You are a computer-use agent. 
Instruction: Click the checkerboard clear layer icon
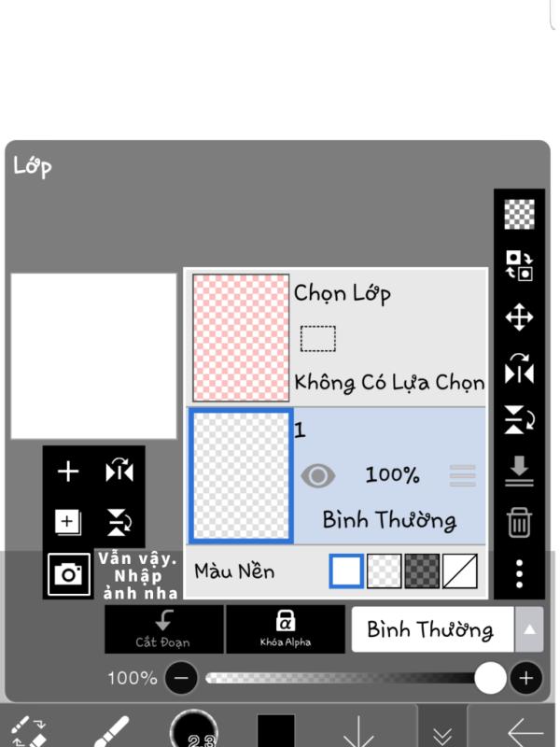coord(519,214)
